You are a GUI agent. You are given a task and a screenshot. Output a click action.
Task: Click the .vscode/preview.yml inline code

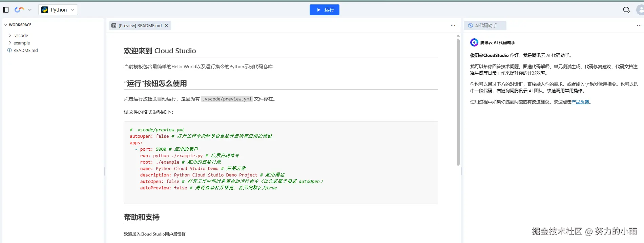click(x=227, y=99)
